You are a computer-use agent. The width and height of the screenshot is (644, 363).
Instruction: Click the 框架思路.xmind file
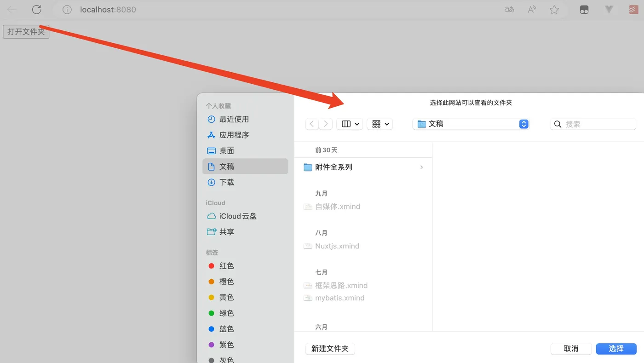363,285
